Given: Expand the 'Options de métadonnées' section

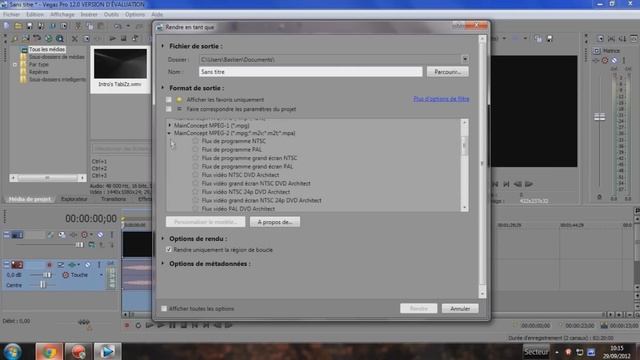Looking at the screenshot, I should 163,264.
